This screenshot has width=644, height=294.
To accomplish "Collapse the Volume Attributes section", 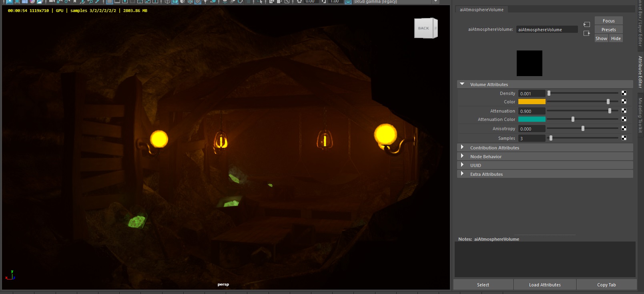I will 462,84.
